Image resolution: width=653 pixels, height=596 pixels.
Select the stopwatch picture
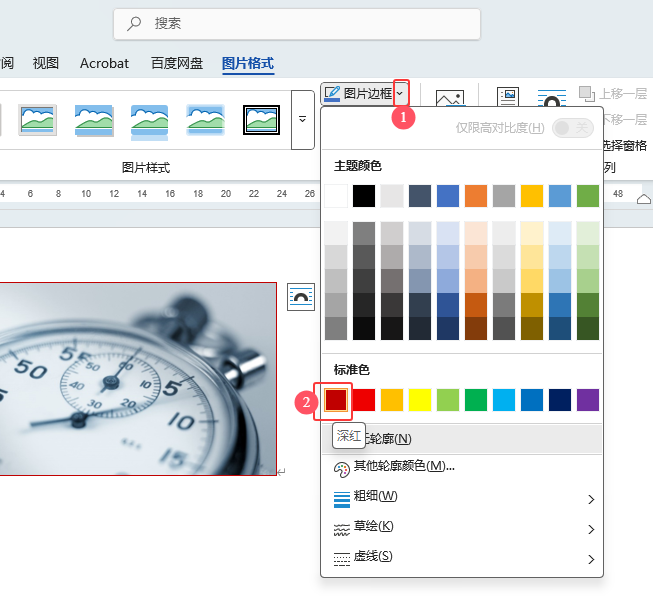click(x=137, y=379)
